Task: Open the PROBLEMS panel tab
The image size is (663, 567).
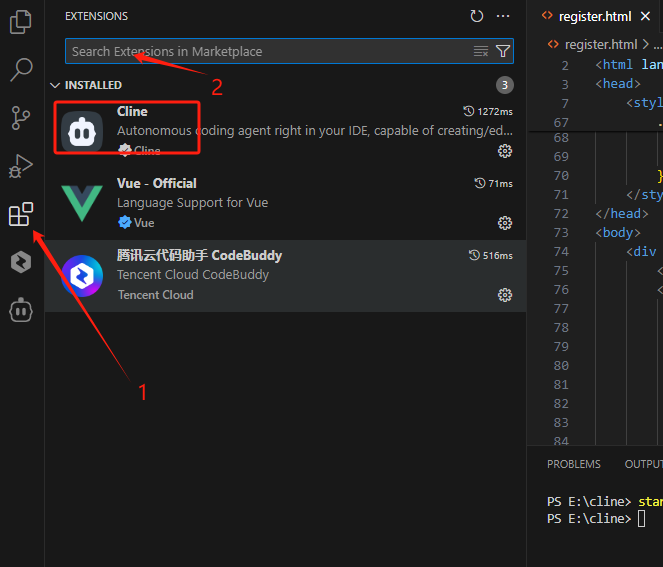Action: (x=573, y=464)
